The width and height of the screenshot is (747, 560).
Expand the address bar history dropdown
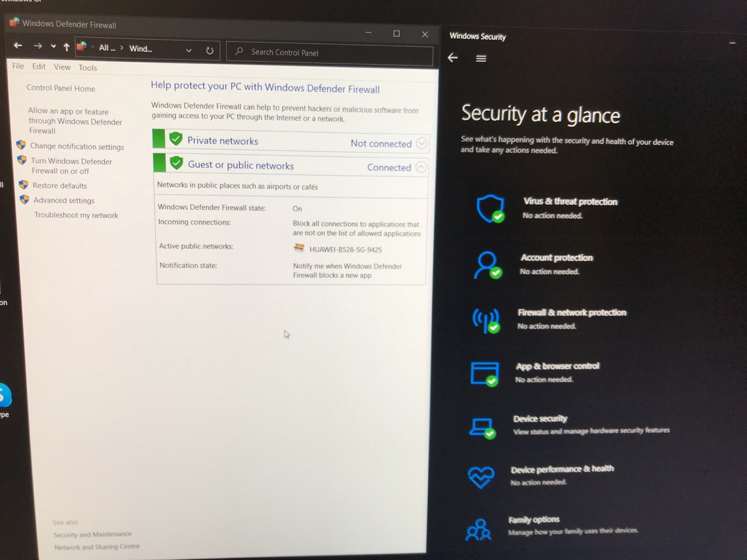coord(189,51)
